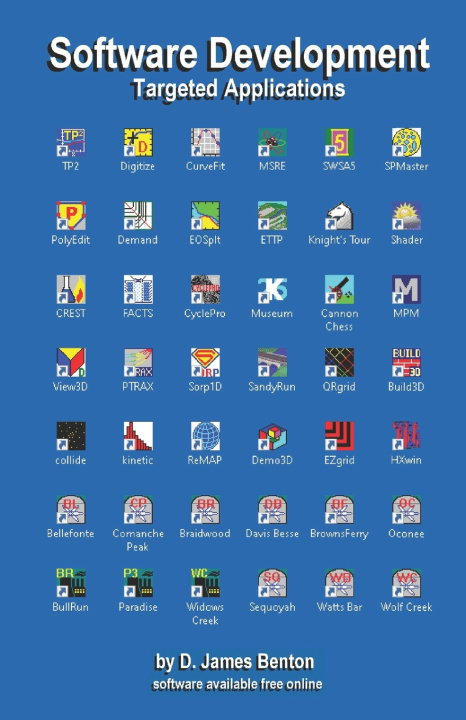Select the collide starfield icon
This screenshot has width=466, height=720.
point(71,436)
